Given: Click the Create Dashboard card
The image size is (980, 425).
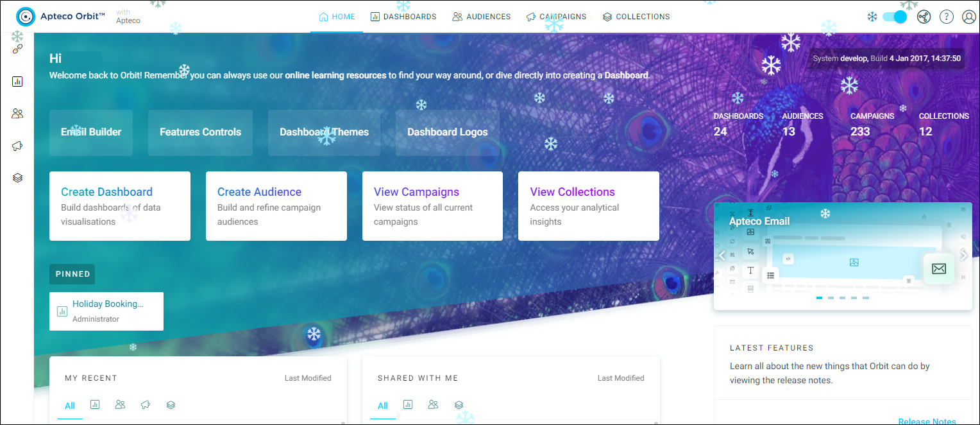Looking at the screenshot, I should tap(120, 206).
